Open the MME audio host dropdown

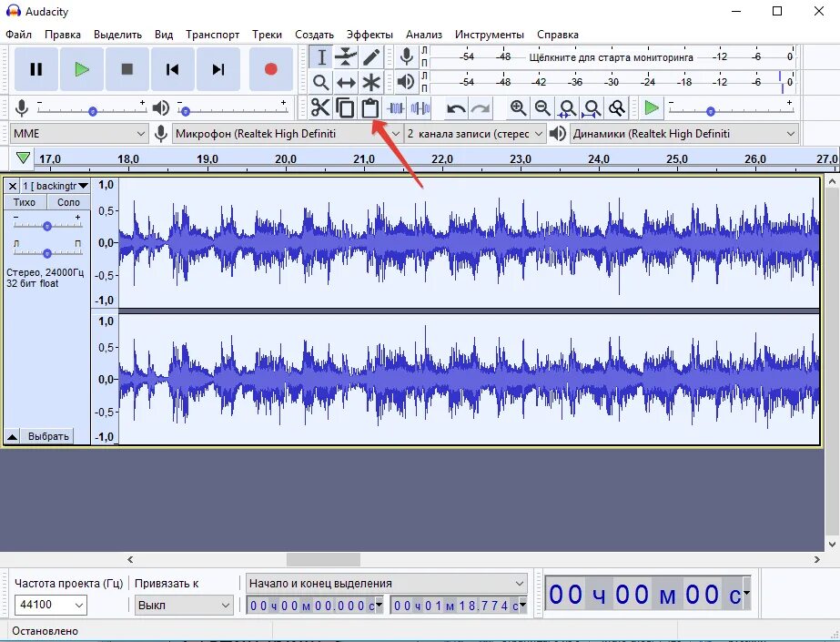[79, 134]
